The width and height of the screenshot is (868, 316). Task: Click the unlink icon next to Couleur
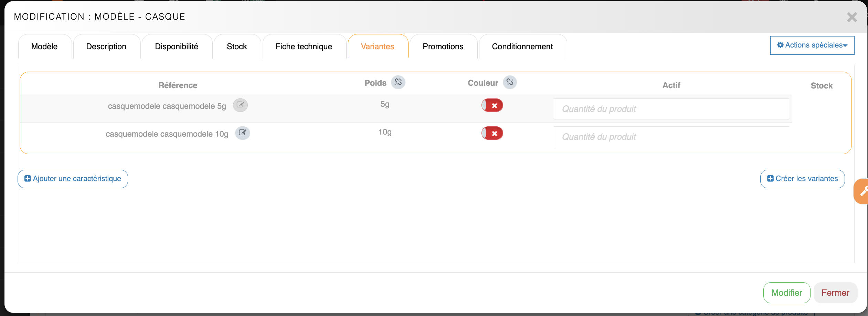click(509, 82)
